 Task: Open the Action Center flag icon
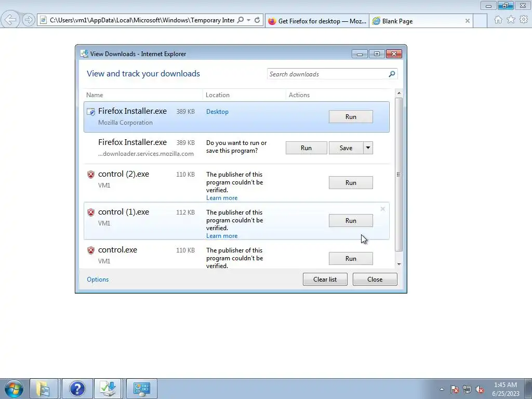(x=455, y=389)
